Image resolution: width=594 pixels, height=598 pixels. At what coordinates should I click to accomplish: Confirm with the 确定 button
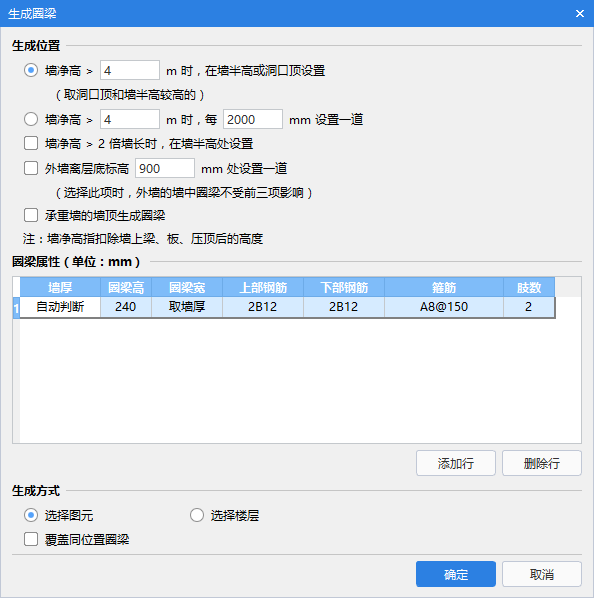click(x=456, y=574)
